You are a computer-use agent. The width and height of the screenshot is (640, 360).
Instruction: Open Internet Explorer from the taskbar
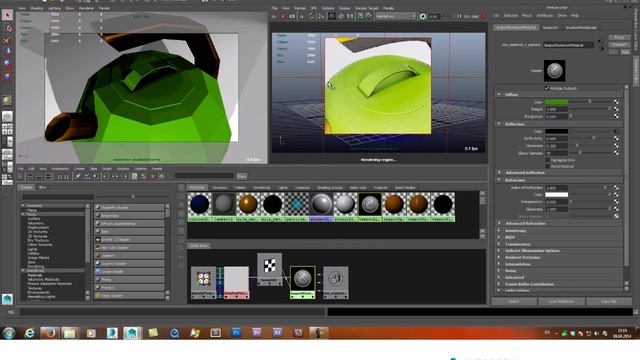29,333
